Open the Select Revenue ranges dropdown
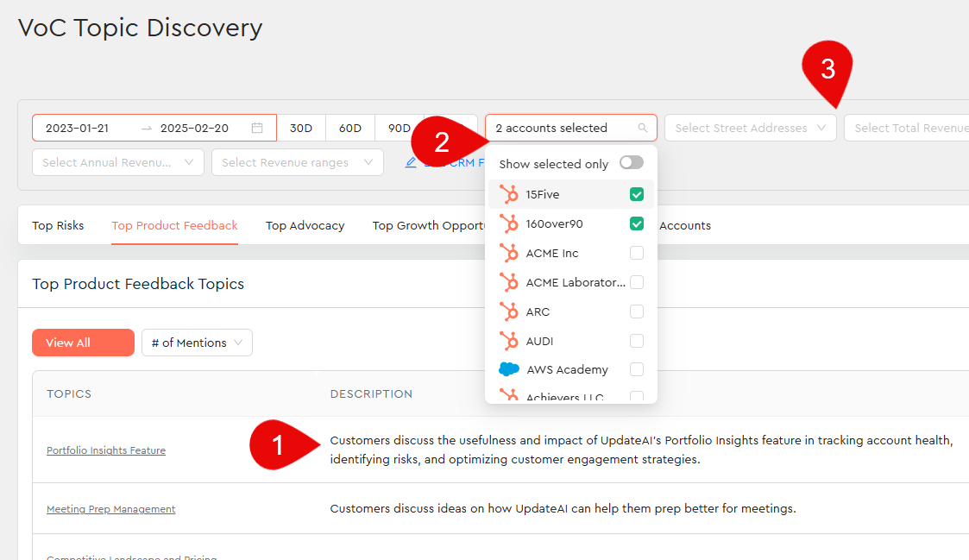Viewport: 969px width, 560px height. (297, 162)
